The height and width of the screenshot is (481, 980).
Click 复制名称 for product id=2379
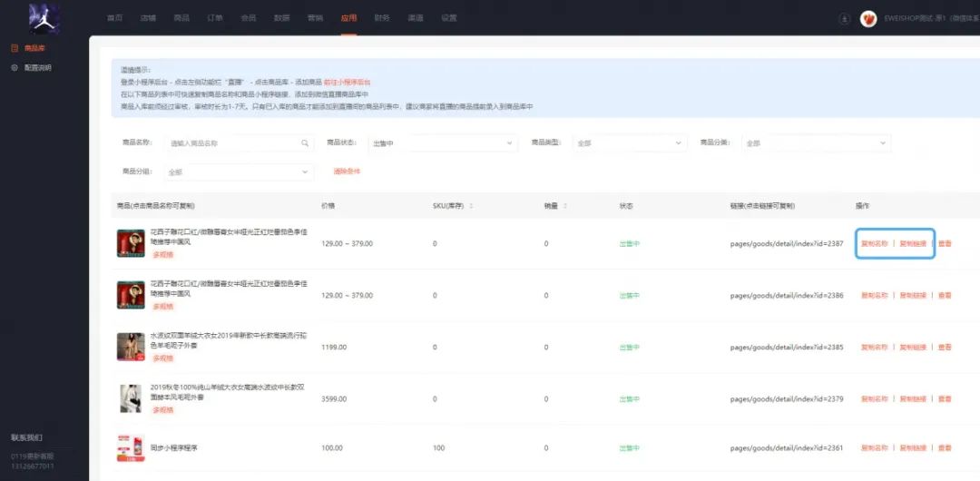[x=875, y=399]
